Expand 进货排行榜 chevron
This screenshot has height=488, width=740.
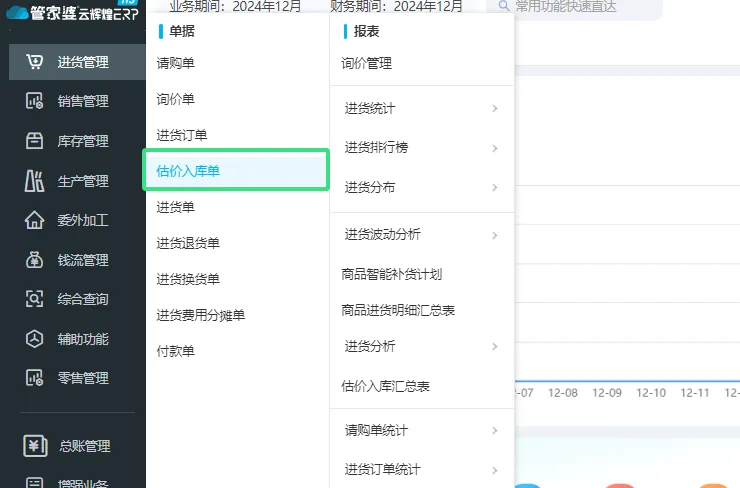point(495,148)
